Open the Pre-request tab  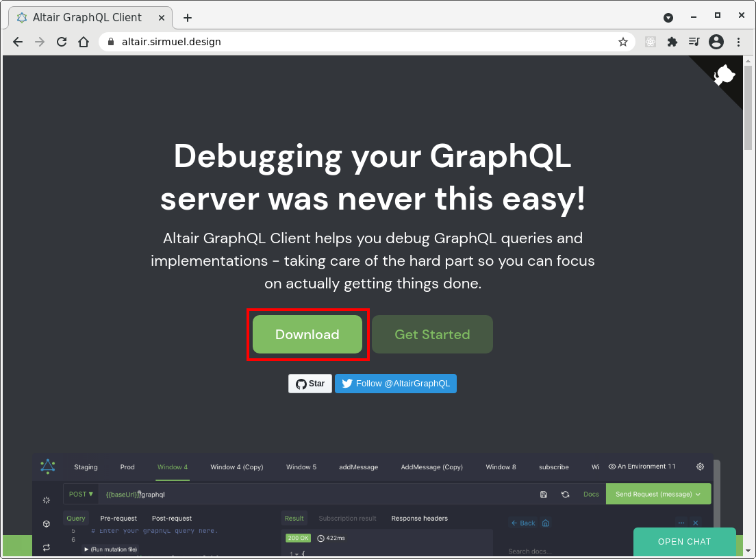pyautogui.click(x=118, y=519)
